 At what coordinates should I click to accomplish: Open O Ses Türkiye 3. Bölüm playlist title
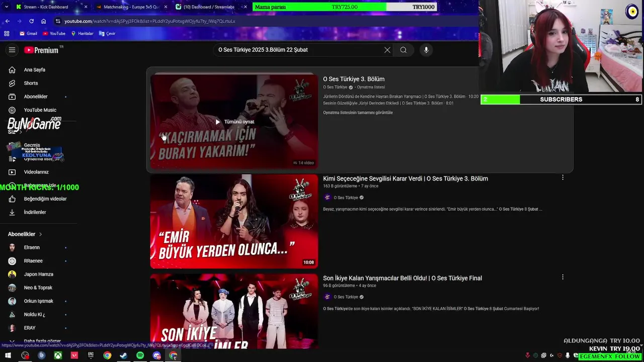coord(354,79)
